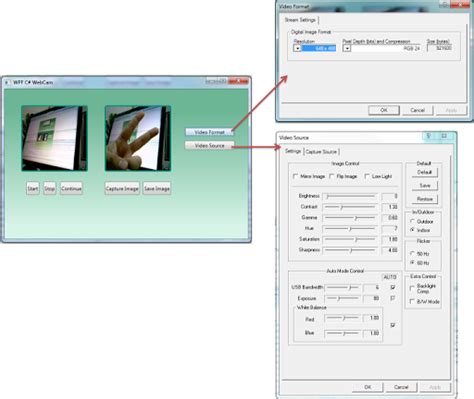Viewport: 474px width, 399px height.
Task: Select the captured hand image thumbnail
Action: (x=138, y=138)
